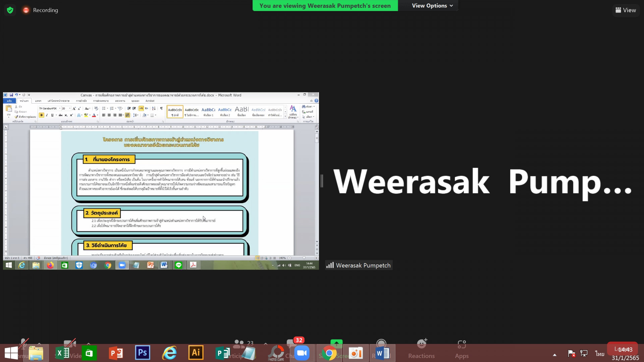Toggle Italic formatting in Word's ribbon

point(47,115)
